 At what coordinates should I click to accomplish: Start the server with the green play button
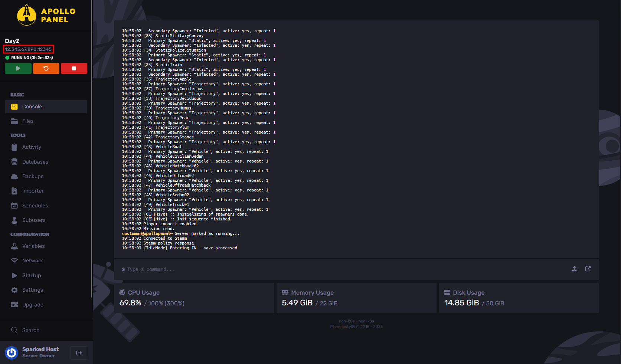tap(18, 68)
